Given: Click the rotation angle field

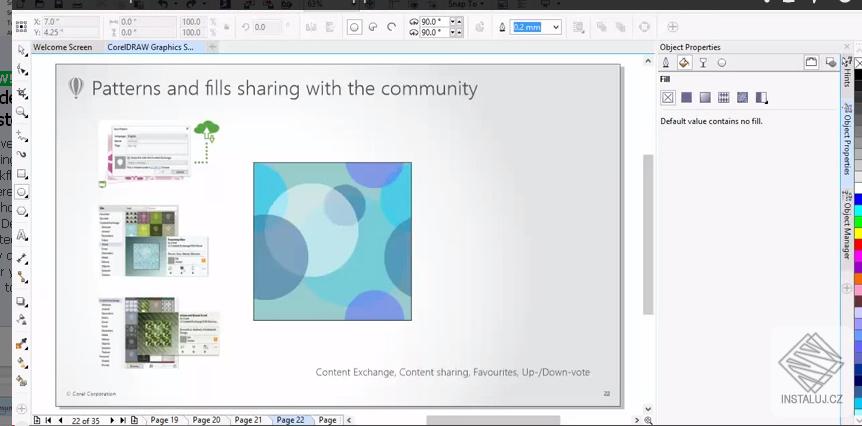Looking at the screenshot, I should (x=268, y=27).
